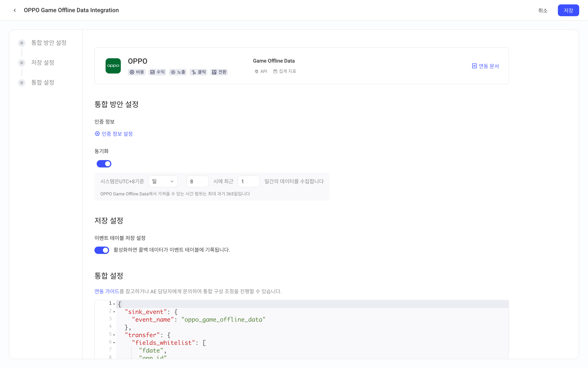Click the API plug icon

[x=256, y=71]
